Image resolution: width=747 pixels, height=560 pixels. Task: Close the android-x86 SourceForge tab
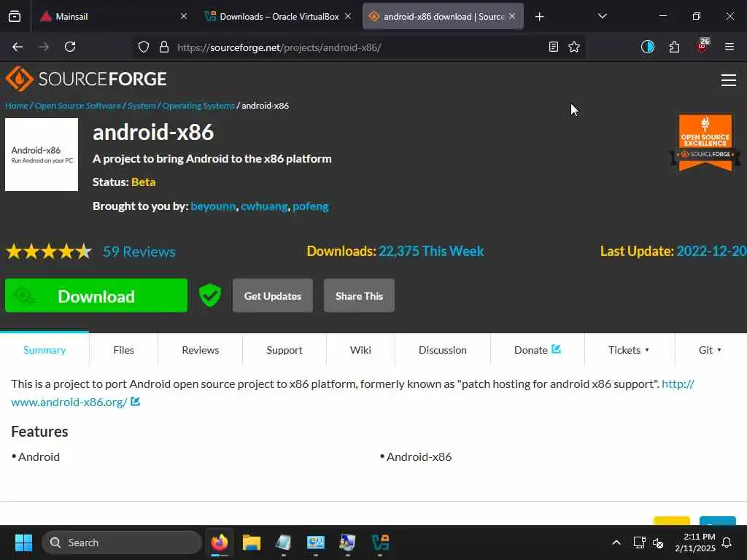512,16
